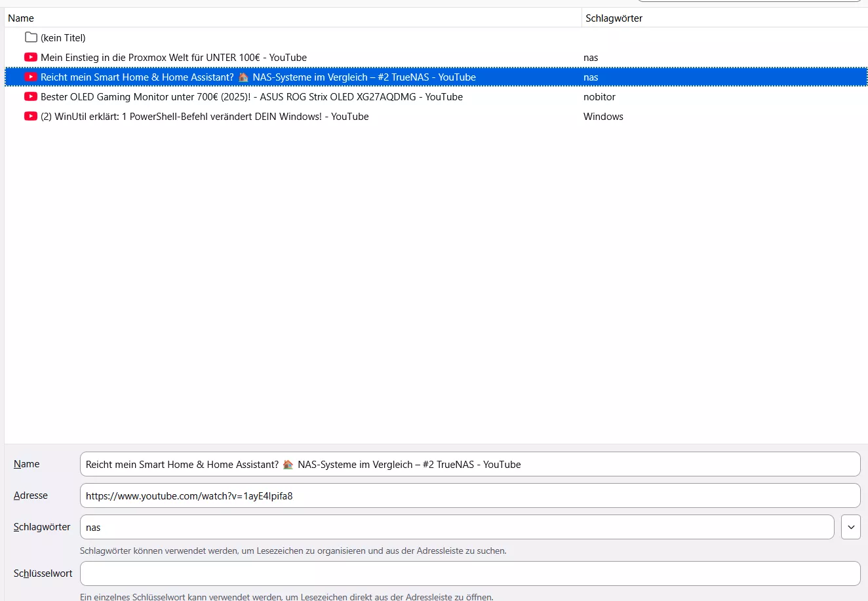This screenshot has height=601, width=868.
Task: Select the Reicht mein Smart Home bookmark row
Action: [x=436, y=77]
